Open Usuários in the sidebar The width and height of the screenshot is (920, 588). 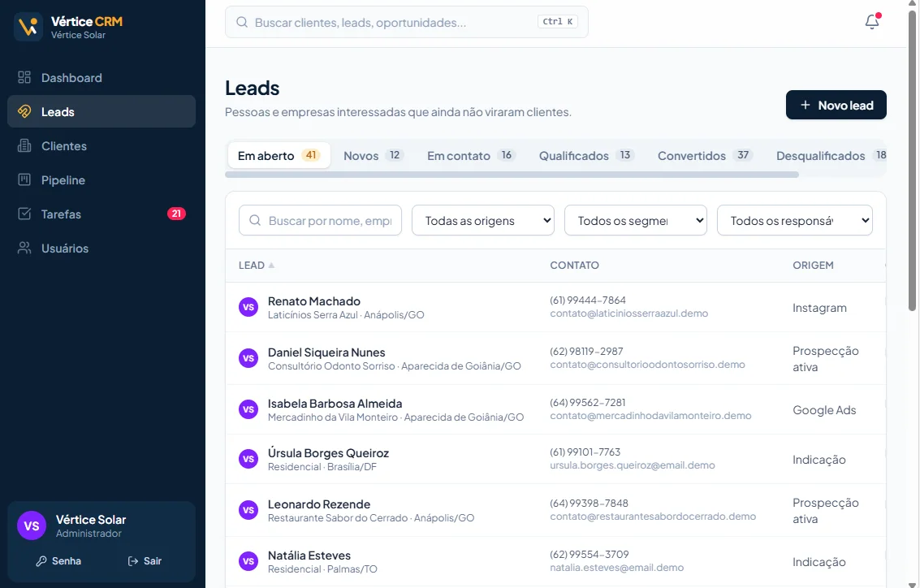point(102,248)
